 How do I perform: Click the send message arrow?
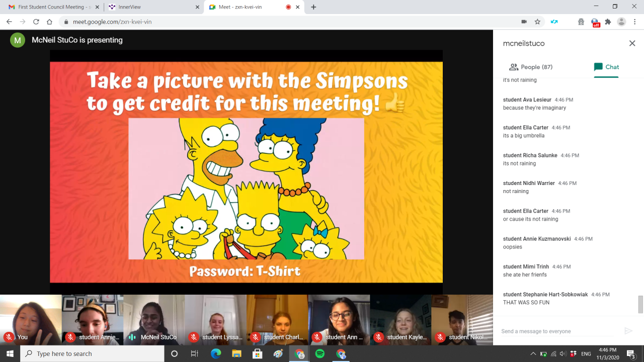(628, 331)
